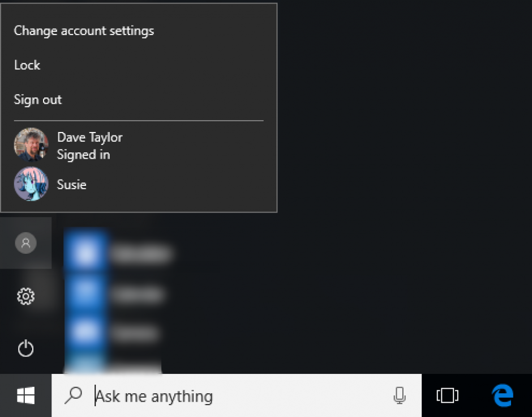This screenshot has width=532, height=417.
Task: Open Change account settings
Action: pyautogui.click(x=84, y=31)
